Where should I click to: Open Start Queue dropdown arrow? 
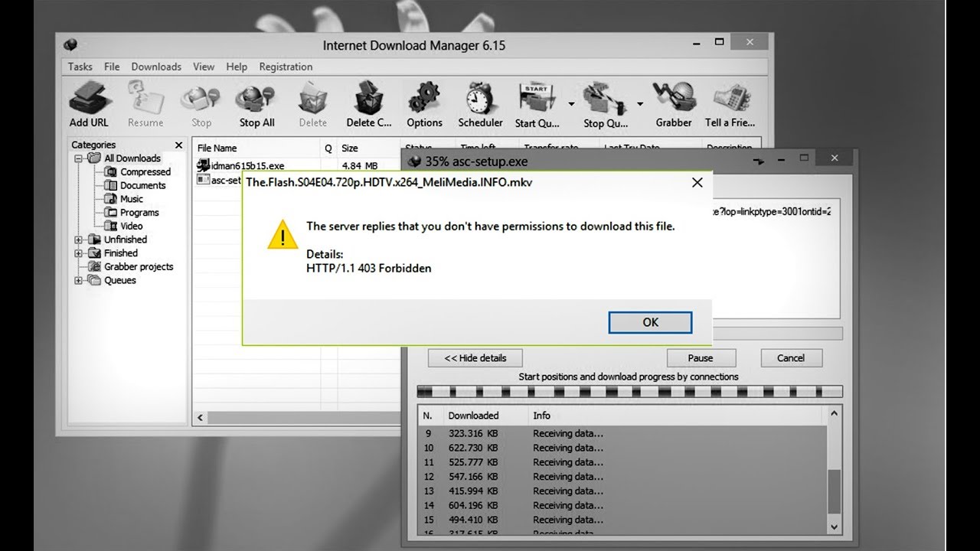pyautogui.click(x=571, y=103)
